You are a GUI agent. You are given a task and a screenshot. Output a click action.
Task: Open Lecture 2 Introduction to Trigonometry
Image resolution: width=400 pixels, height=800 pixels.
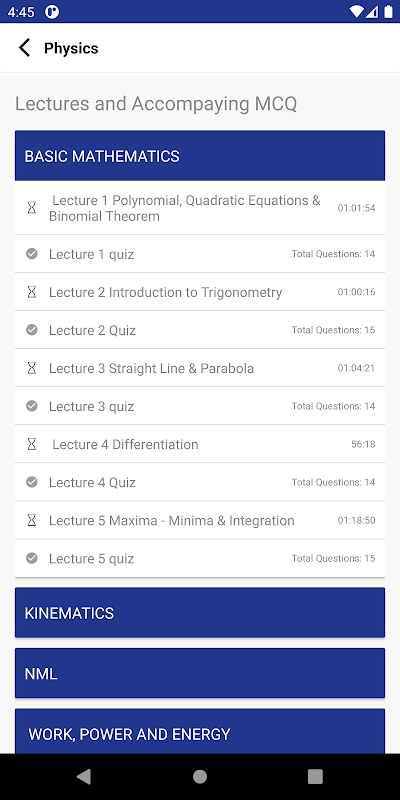[x=200, y=292]
